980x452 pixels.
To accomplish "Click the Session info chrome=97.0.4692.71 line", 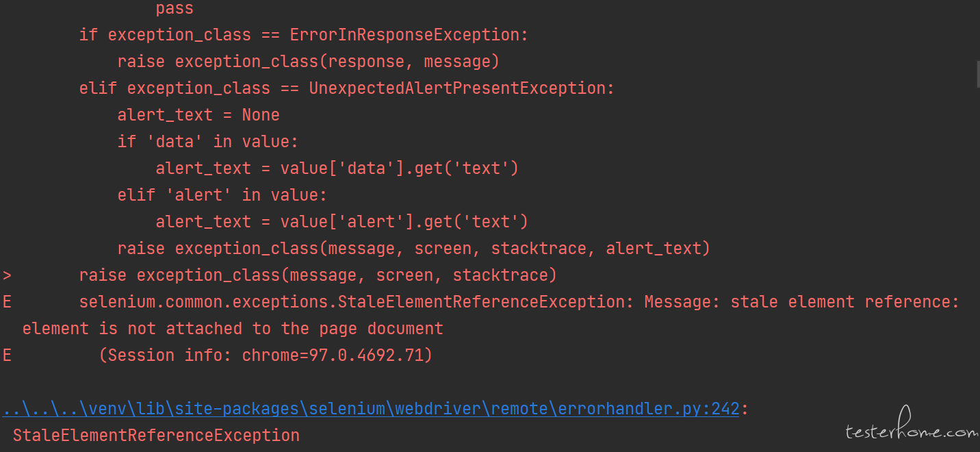I will (266, 355).
